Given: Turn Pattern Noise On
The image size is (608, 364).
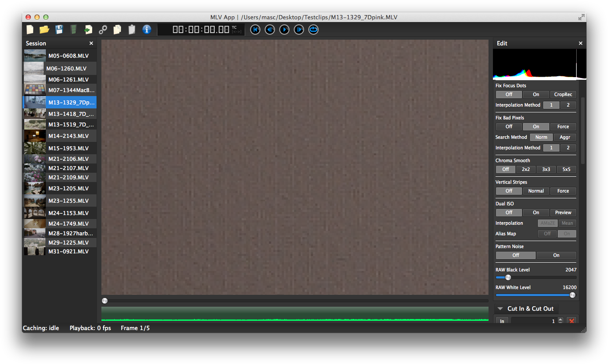Looking at the screenshot, I should click(556, 255).
